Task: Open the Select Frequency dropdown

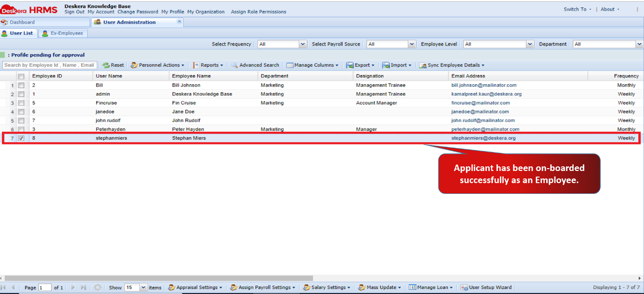Action: pyautogui.click(x=303, y=44)
